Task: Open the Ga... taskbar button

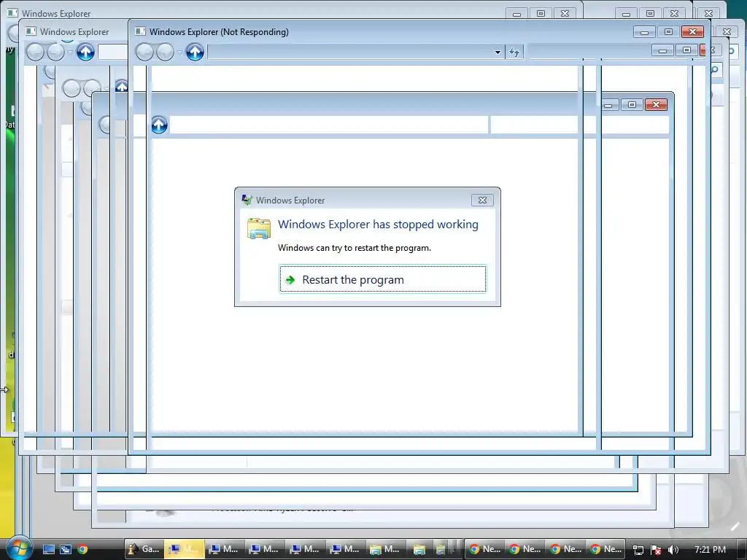Action: pos(144,549)
